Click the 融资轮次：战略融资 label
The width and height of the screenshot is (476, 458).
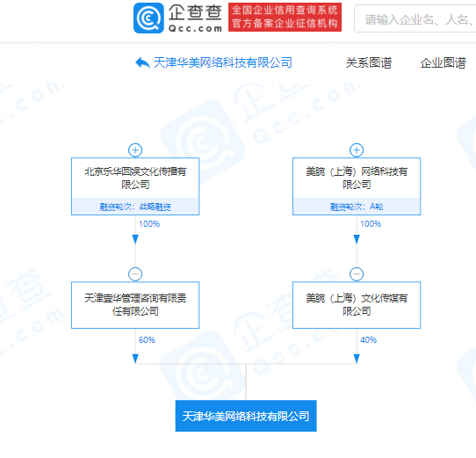click(x=135, y=207)
